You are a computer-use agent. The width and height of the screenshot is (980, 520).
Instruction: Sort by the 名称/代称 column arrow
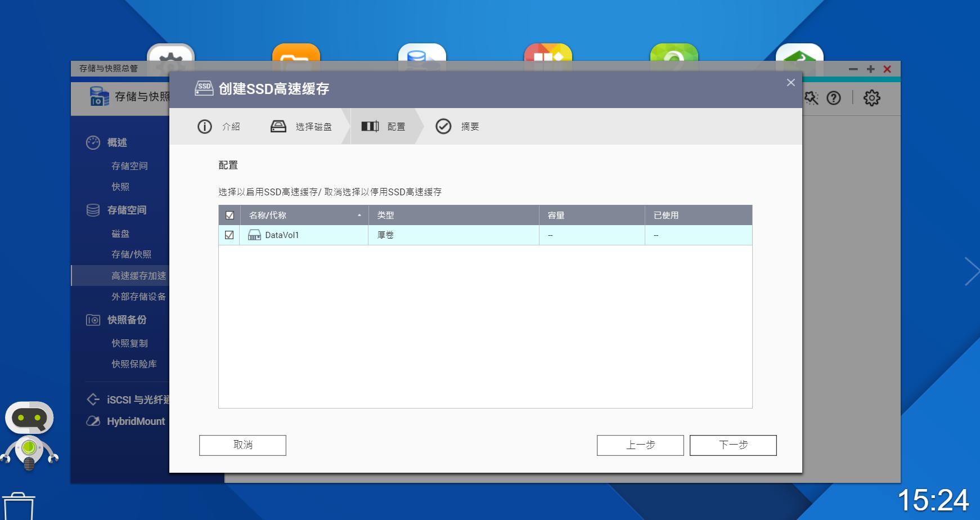358,215
